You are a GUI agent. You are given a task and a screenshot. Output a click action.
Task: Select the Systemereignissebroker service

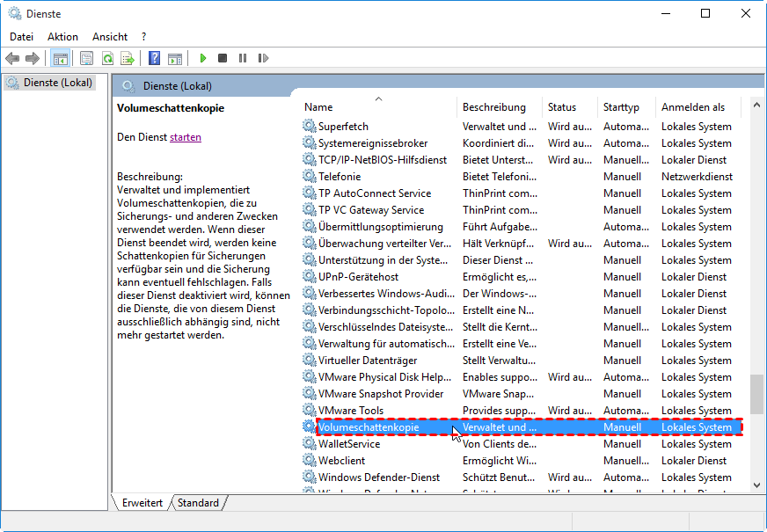522,142
